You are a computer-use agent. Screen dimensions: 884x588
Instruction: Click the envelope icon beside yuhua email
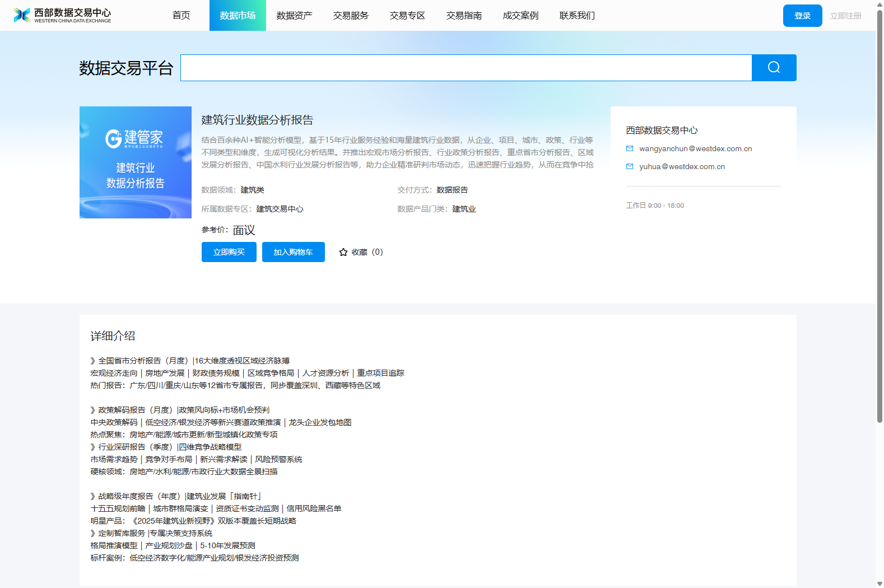pyautogui.click(x=630, y=167)
